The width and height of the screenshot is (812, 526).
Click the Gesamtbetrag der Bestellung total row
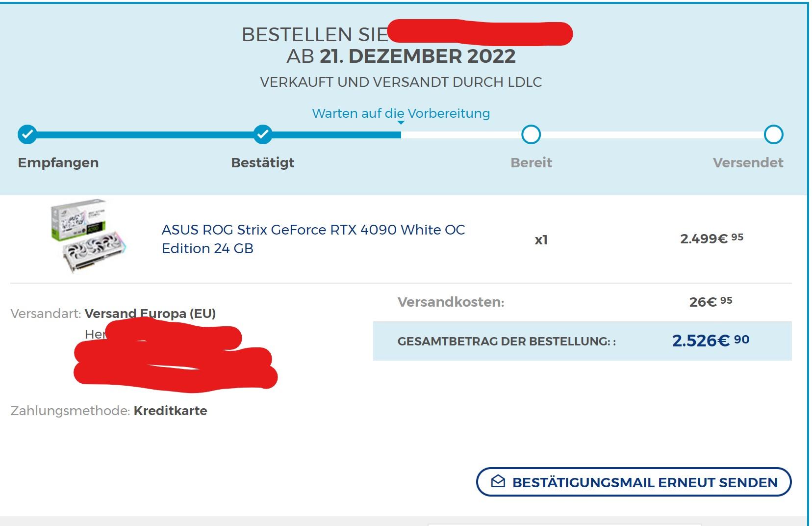pos(583,341)
